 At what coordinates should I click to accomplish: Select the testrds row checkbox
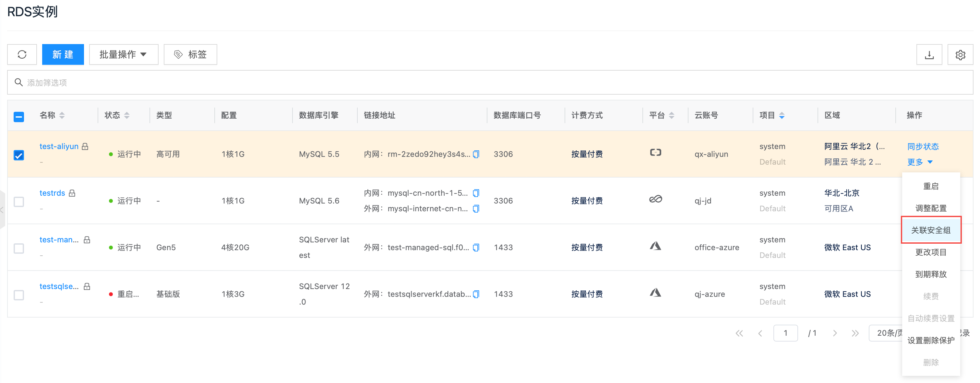(x=18, y=201)
